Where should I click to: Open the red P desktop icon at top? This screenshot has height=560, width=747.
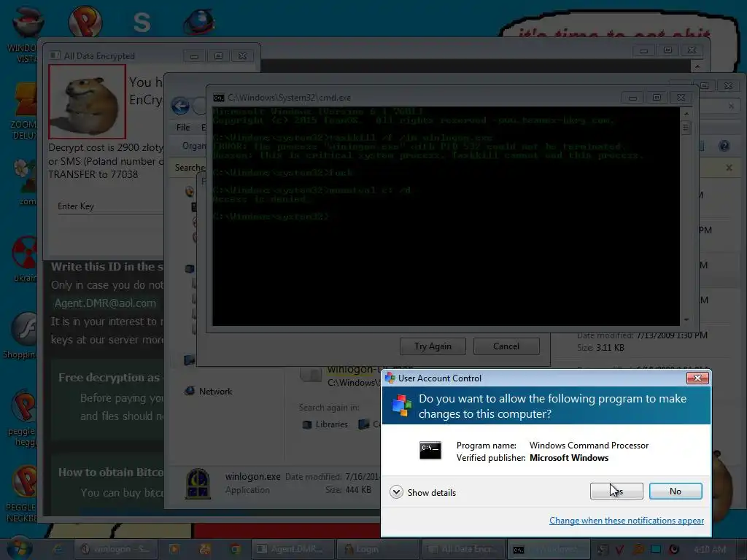(85, 21)
